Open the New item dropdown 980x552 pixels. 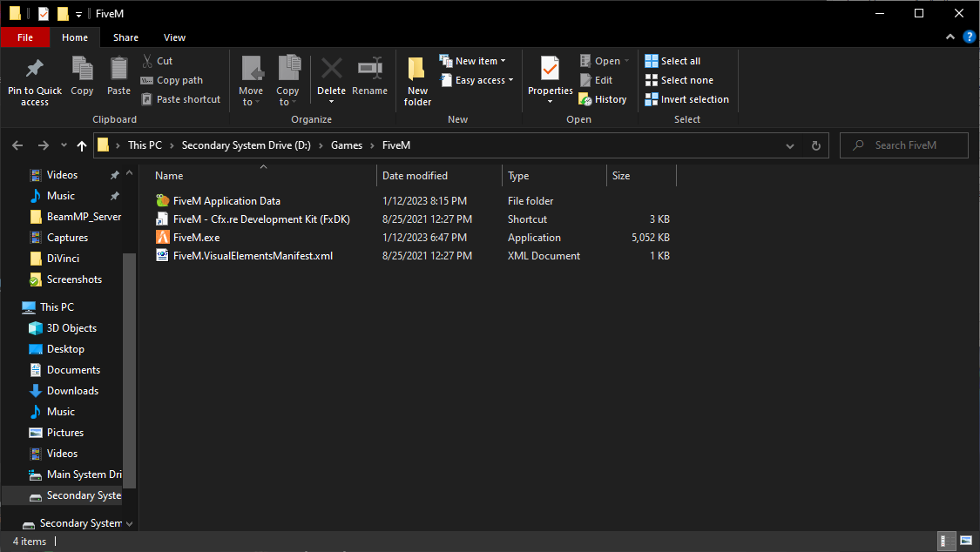[473, 61]
